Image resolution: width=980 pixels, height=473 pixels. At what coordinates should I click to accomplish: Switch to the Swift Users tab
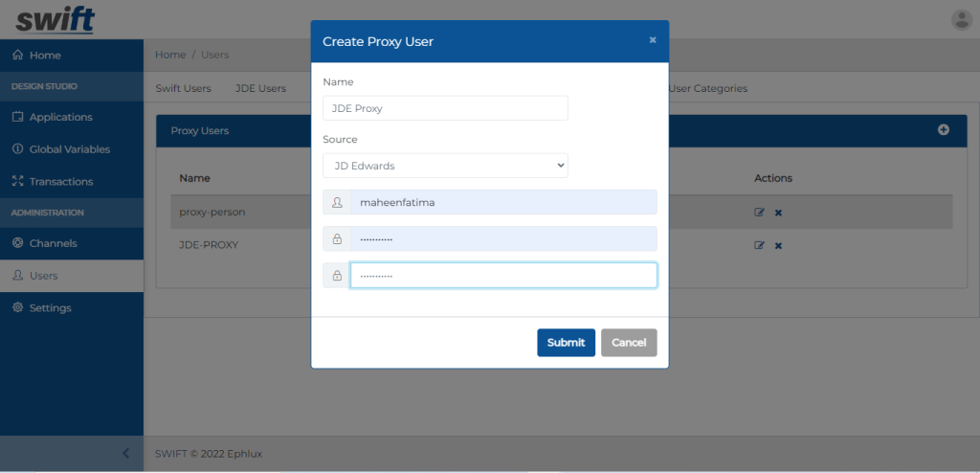[x=183, y=88]
